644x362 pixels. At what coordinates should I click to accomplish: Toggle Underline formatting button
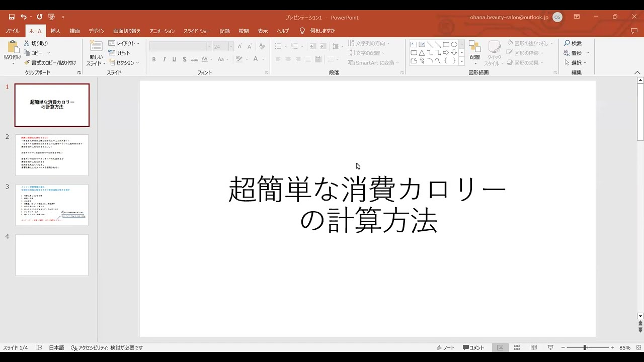coord(174,59)
